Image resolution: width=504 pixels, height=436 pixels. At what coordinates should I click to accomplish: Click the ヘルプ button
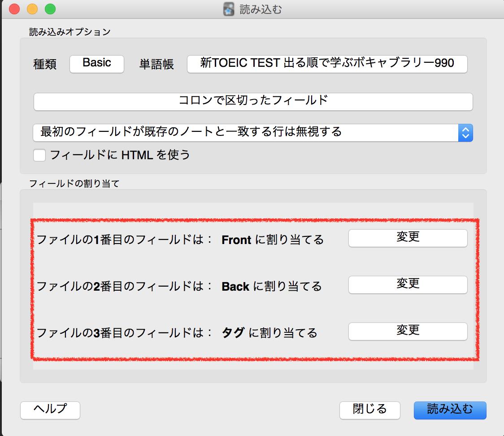pos(50,410)
